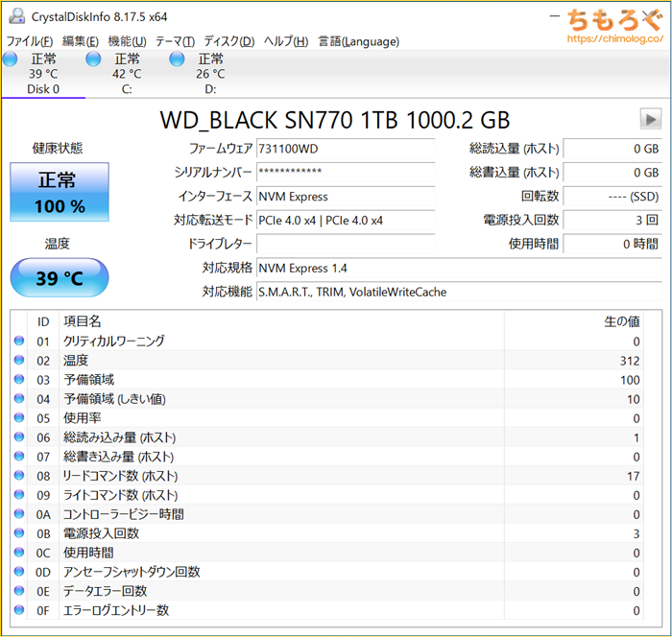Viewport: 672px width, 637px height.
Task: Select Disk 0 status indicator at 39 °C
Action: (x=11, y=59)
